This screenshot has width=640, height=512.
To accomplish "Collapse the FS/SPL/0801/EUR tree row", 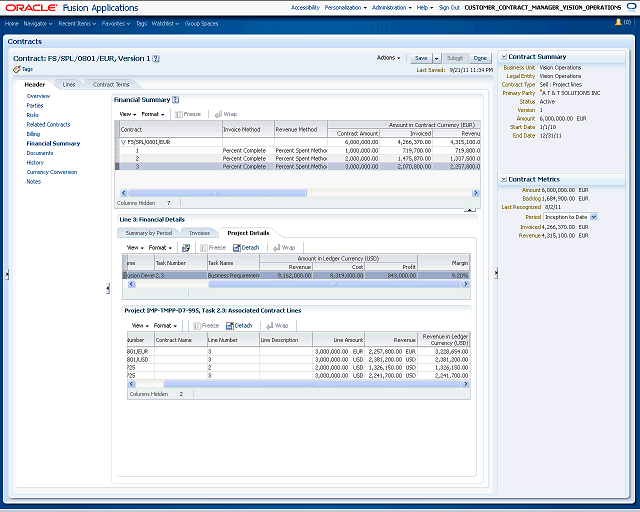I will [x=123, y=142].
